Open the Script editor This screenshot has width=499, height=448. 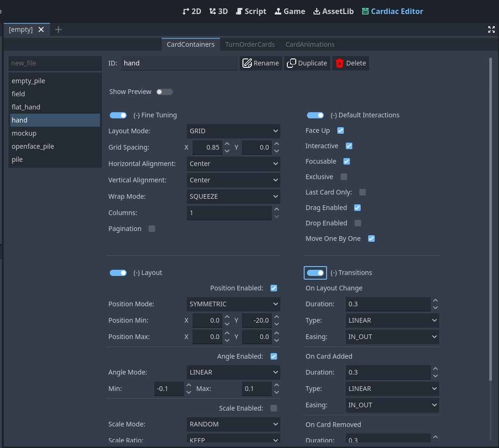(x=251, y=11)
